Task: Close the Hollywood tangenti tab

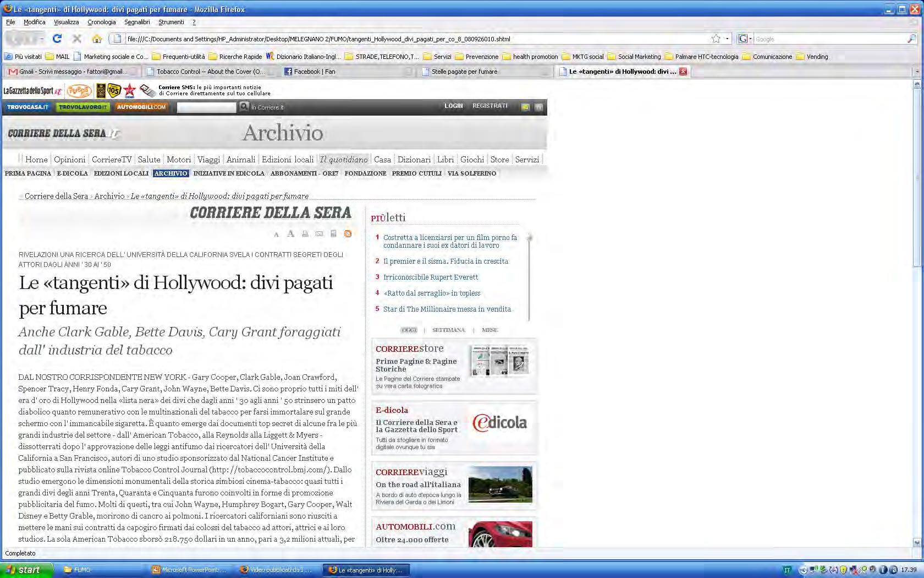Action: click(683, 72)
